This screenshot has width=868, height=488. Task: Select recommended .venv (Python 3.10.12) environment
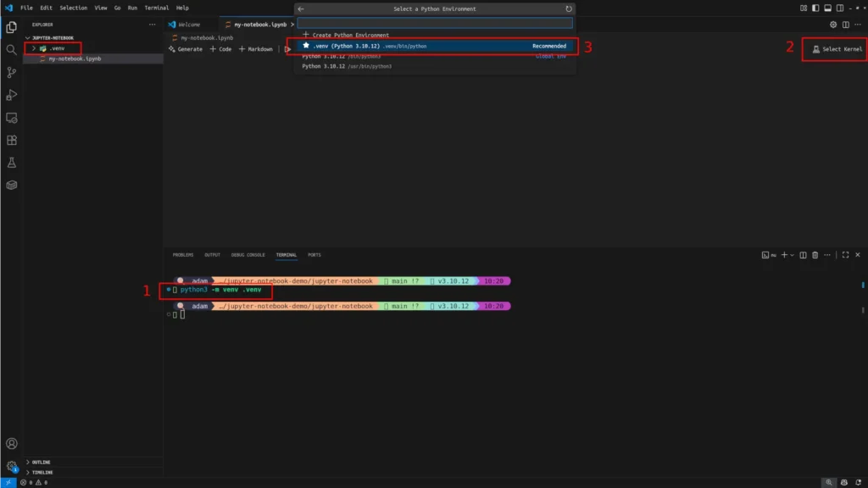coord(435,46)
